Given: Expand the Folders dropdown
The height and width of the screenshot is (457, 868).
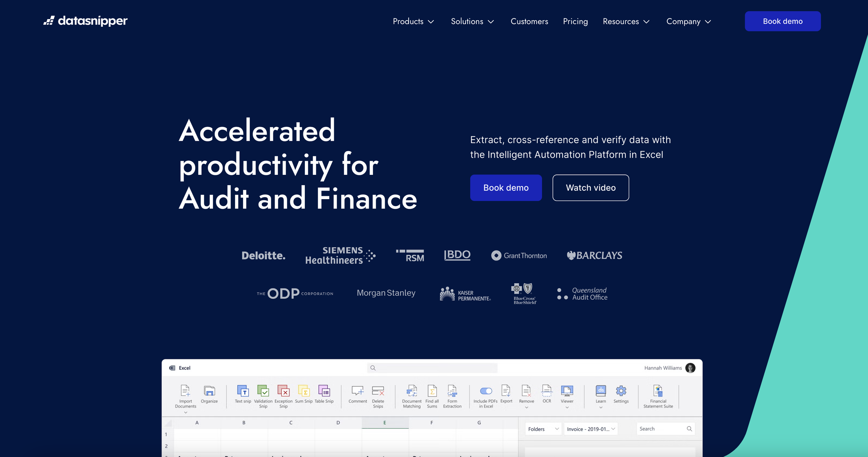Looking at the screenshot, I should point(543,429).
